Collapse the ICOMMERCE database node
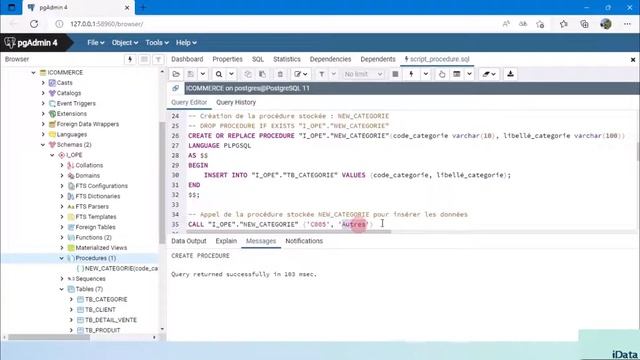640x360 pixels. pos(33,73)
